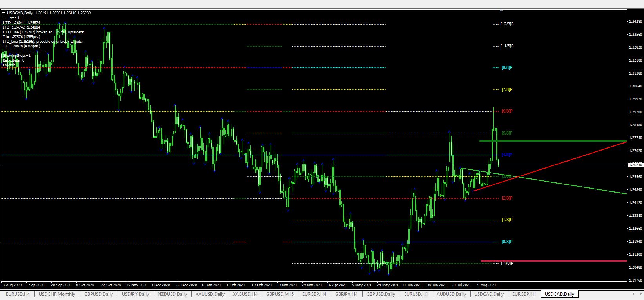Click the red [6/8]P level label
This screenshot has height=300, width=644.
(x=507, y=111)
